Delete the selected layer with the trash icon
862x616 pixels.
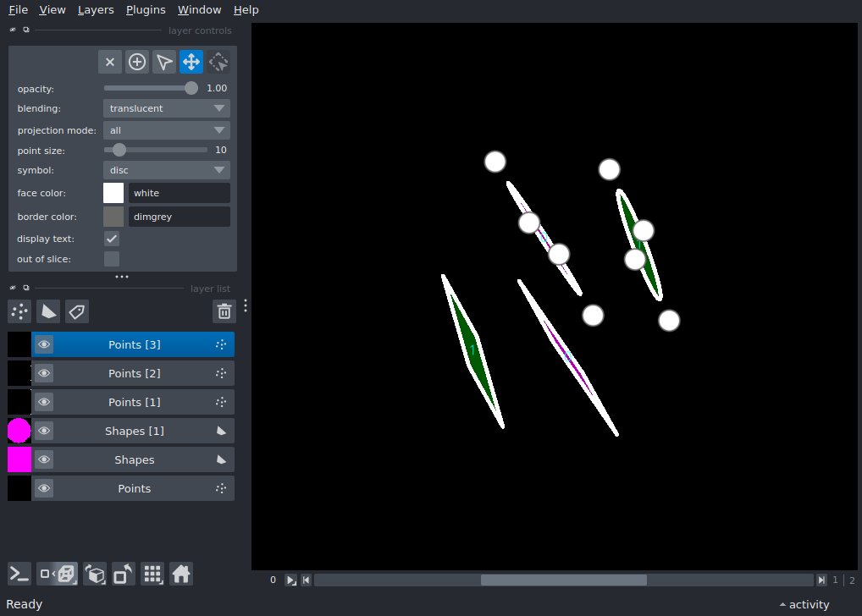224,311
